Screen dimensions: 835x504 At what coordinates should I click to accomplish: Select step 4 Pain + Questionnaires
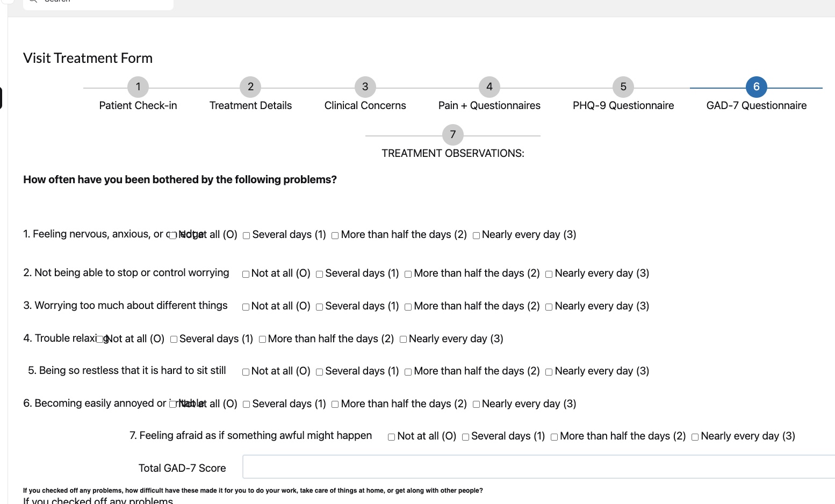pos(489,87)
